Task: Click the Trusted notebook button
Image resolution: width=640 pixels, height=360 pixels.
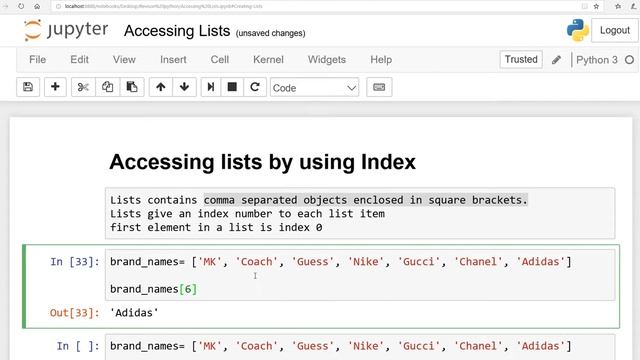Action: 521,60
